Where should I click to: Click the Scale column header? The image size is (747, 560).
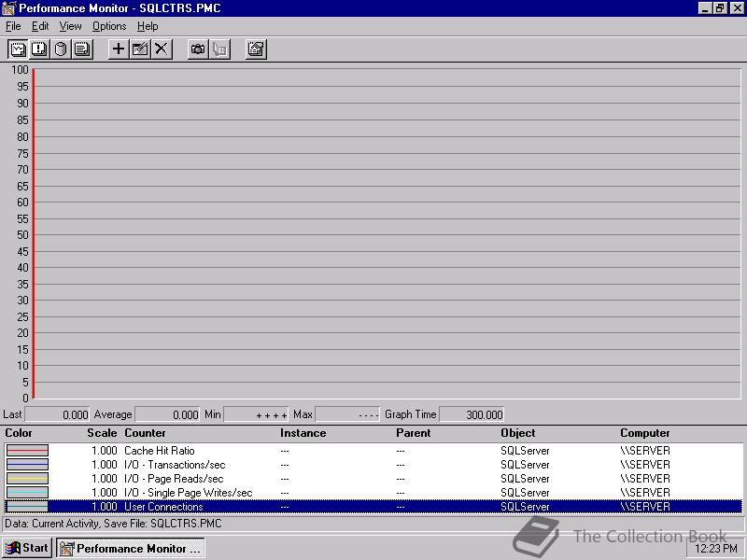click(102, 433)
